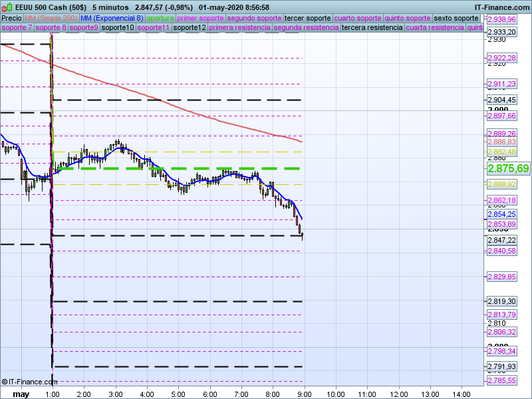Click the blue 2.854,25 price tag
The width and height of the screenshot is (532, 399).
[x=501, y=214]
